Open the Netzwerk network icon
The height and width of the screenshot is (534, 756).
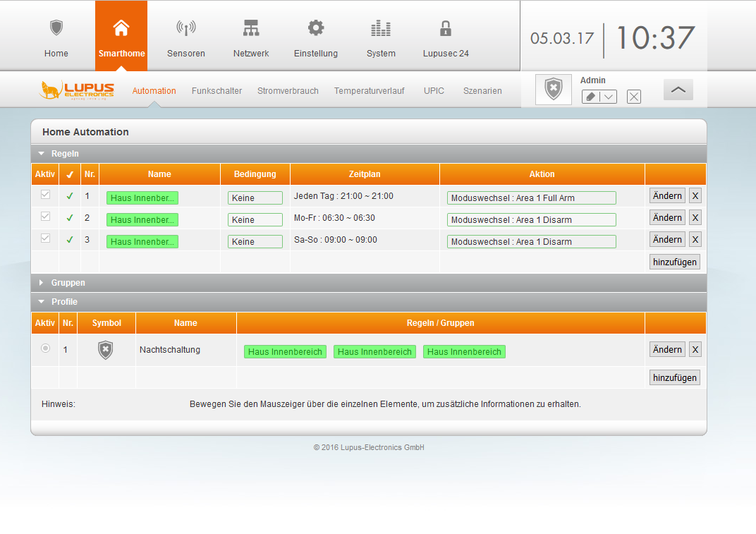[x=251, y=28]
